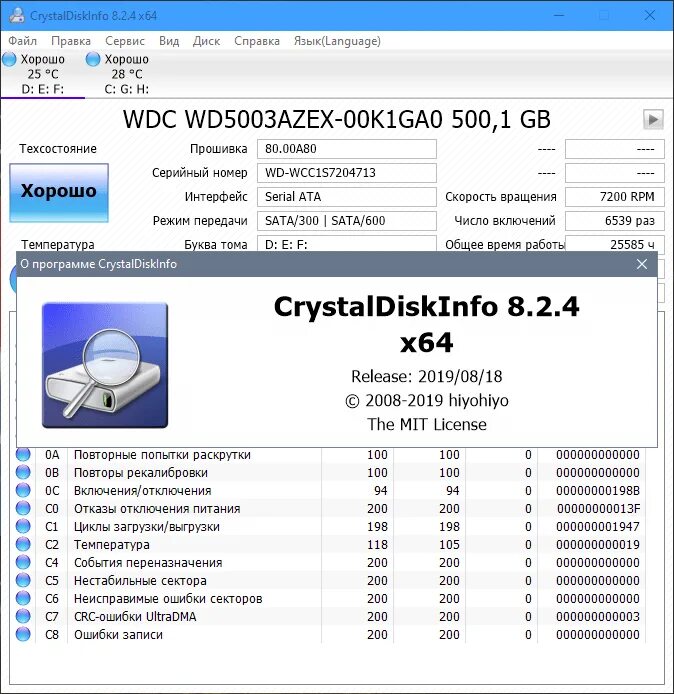Select disk C: G: H: status tab
Screen dimensions: 674x694
tap(127, 74)
